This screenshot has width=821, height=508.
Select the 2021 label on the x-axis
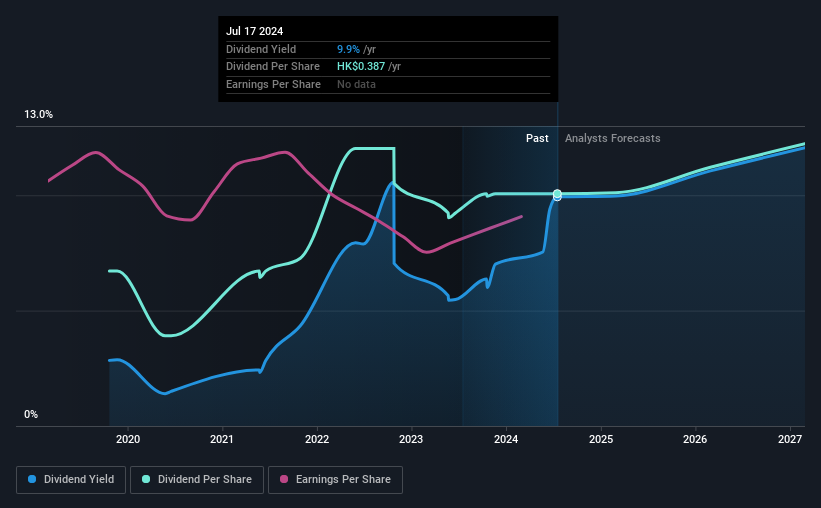coord(222,439)
